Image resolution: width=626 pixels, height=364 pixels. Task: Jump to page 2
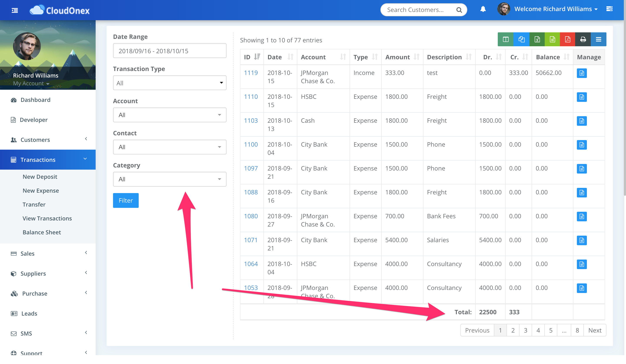coord(513,330)
